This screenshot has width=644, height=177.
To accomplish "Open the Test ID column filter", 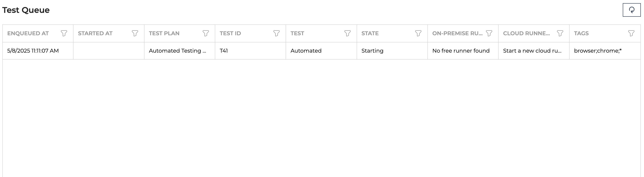I will [x=277, y=33].
